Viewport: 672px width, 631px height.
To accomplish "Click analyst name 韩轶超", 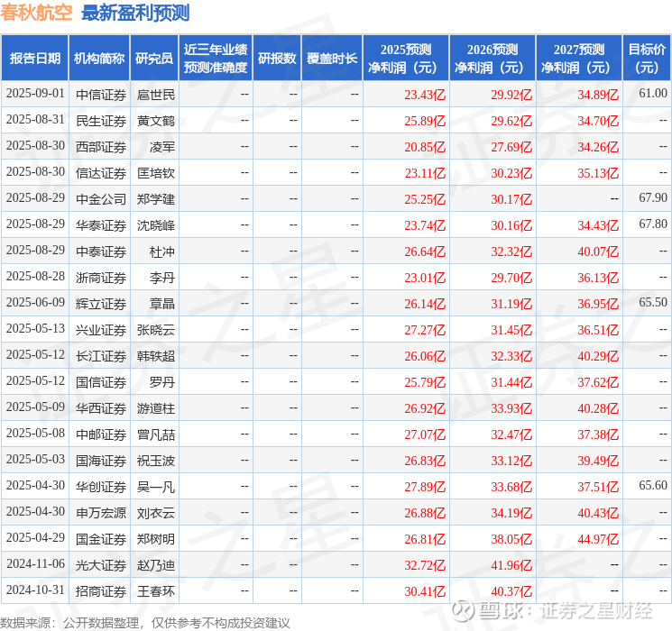I will pos(156,356).
